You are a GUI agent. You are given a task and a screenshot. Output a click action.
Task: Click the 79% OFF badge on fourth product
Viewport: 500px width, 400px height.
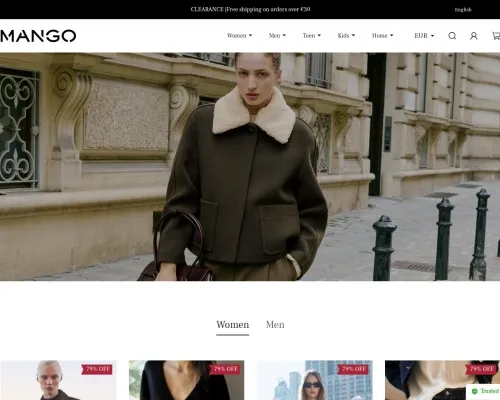(x=481, y=369)
